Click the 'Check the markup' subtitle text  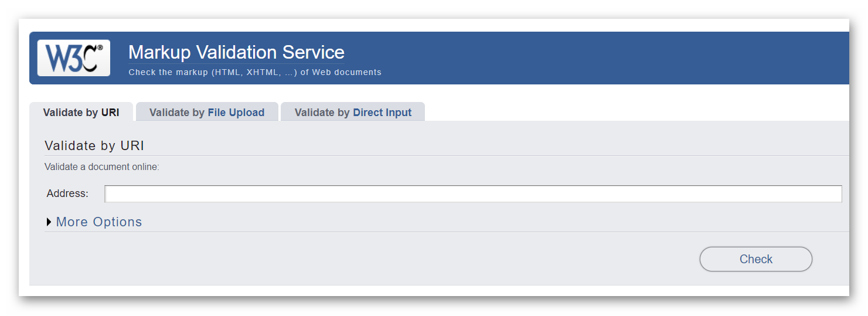coord(255,73)
